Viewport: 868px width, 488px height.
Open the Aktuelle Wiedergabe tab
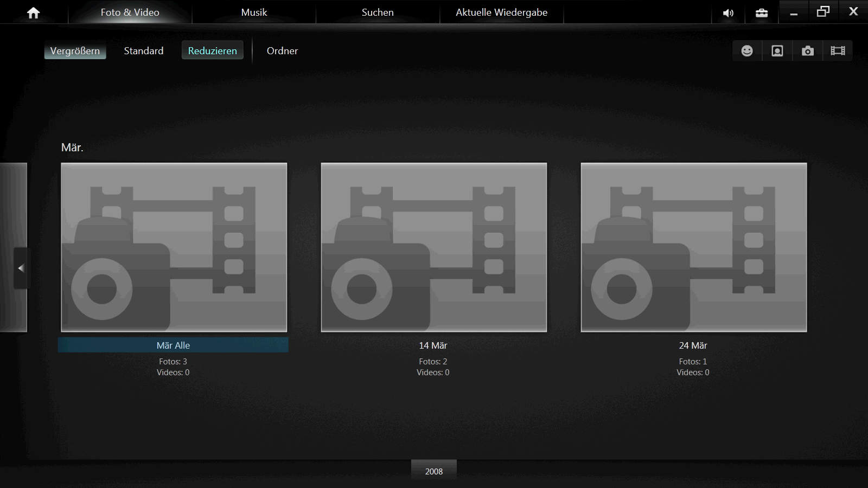tap(501, 12)
